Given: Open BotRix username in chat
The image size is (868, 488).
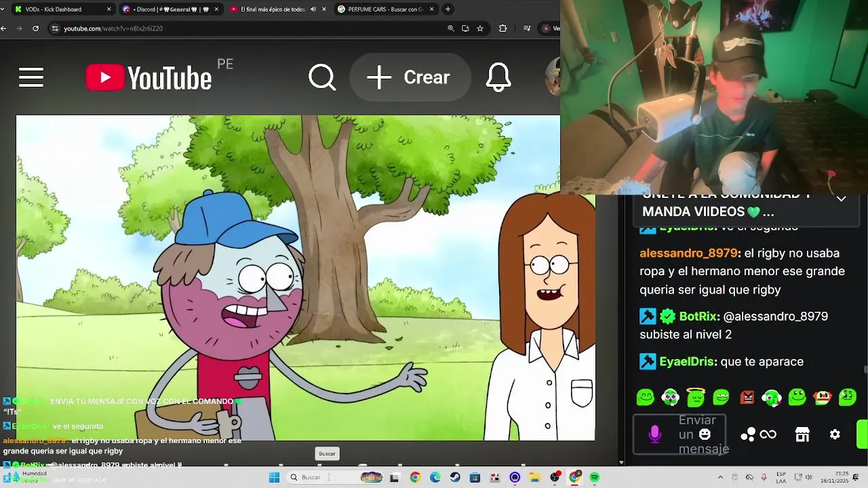Looking at the screenshot, I should (x=698, y=317).
